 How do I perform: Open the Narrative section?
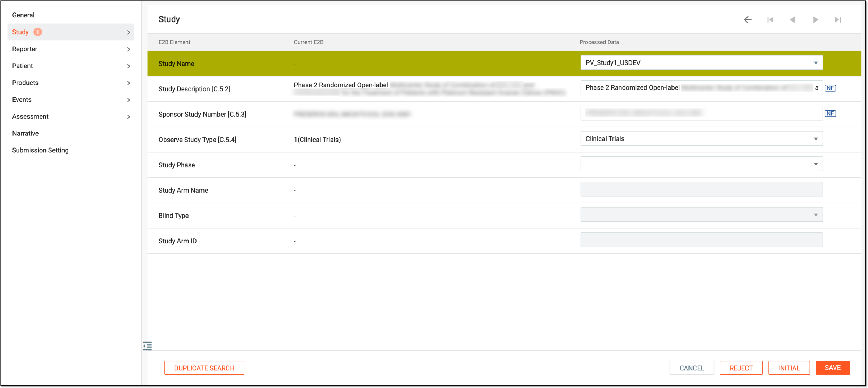[25, 133]
